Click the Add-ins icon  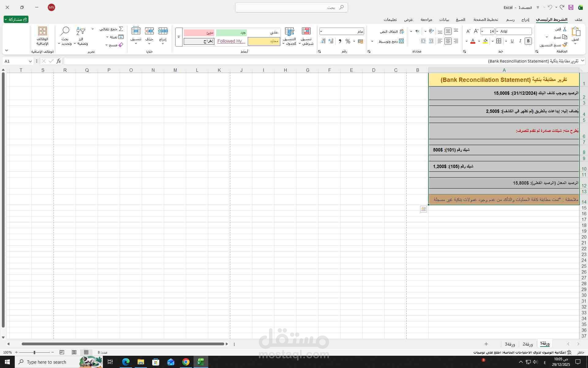pos(43,31)
